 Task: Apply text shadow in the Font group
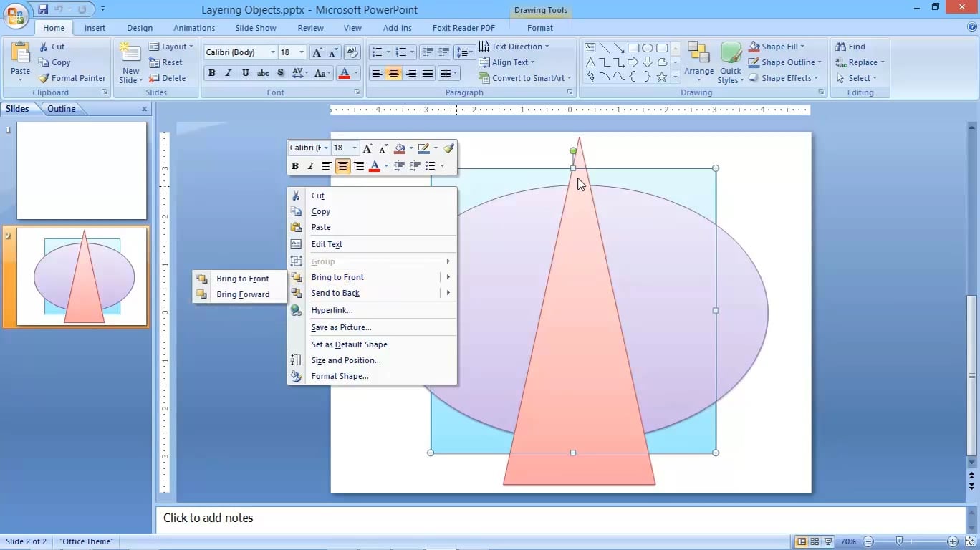pyautogui.click(x=280, y=73)
